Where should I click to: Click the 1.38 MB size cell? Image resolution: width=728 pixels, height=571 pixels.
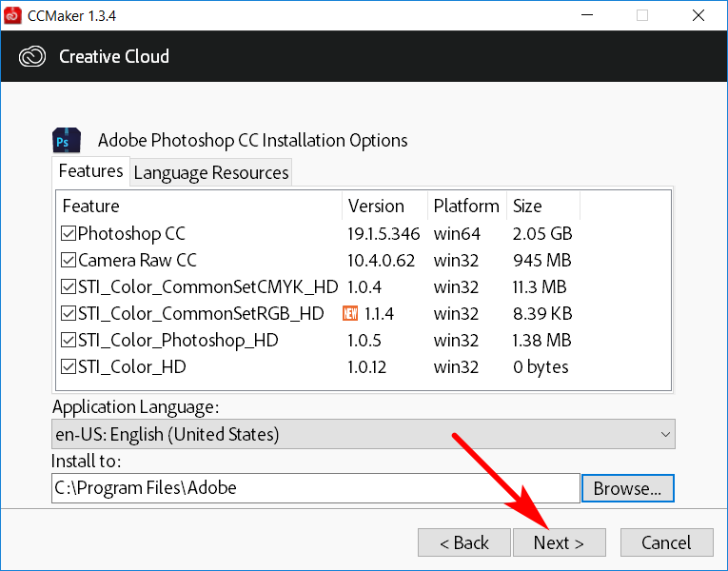[x=541, y=341]
